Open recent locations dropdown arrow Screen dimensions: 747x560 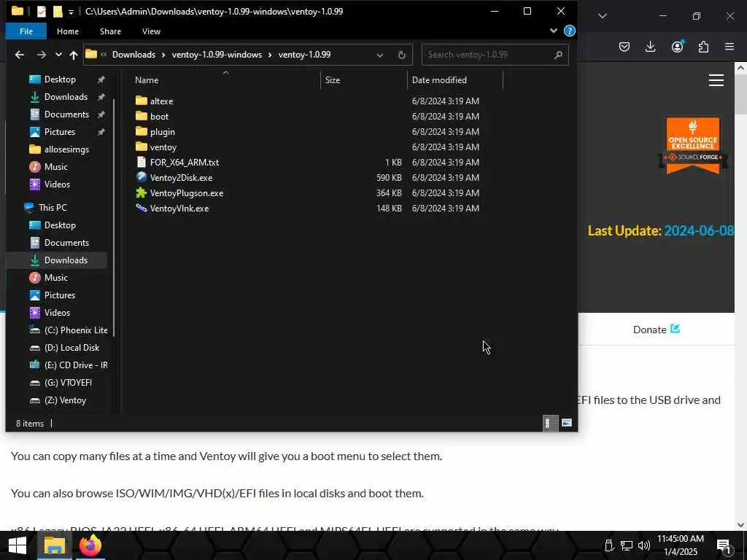[x=58, y=55]
